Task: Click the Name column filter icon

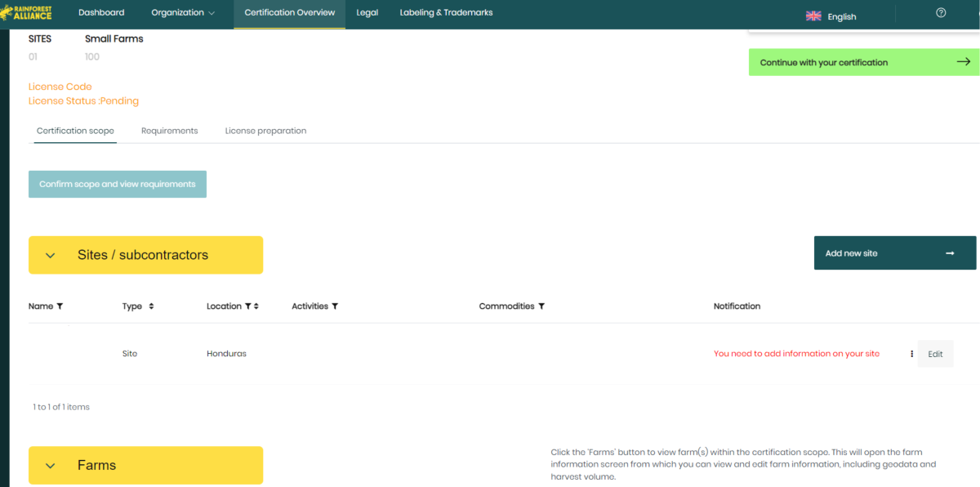Action: 60,306
